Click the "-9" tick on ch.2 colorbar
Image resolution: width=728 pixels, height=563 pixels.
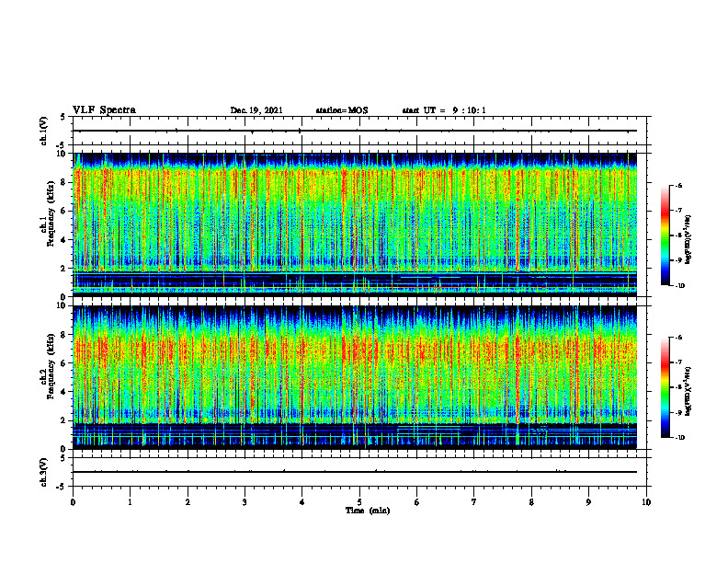point(678,412)
